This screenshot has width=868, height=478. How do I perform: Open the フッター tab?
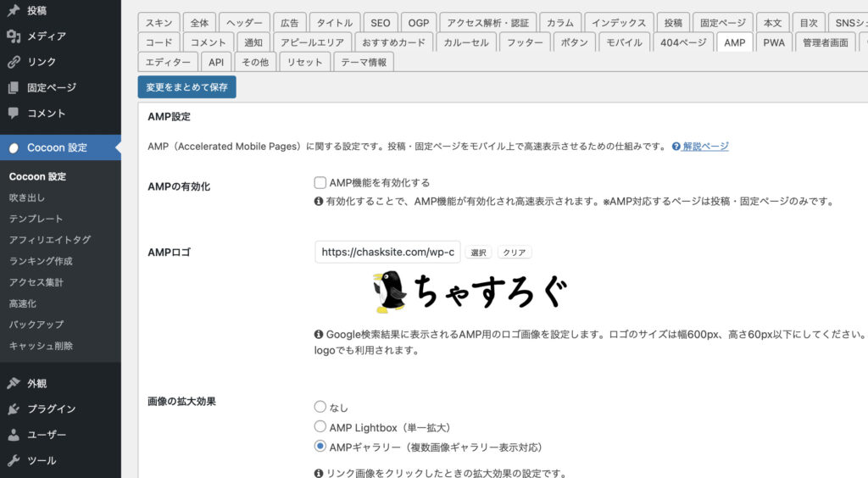tap(525, 42)
